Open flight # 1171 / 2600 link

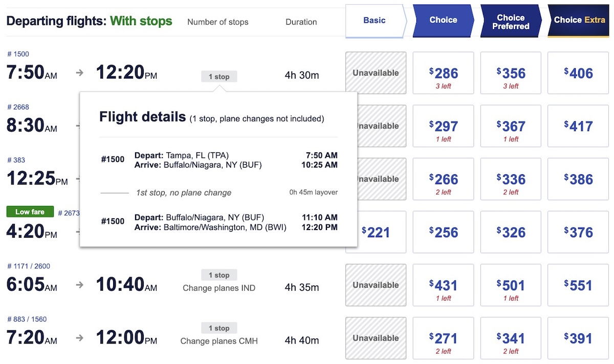(29, 266)
